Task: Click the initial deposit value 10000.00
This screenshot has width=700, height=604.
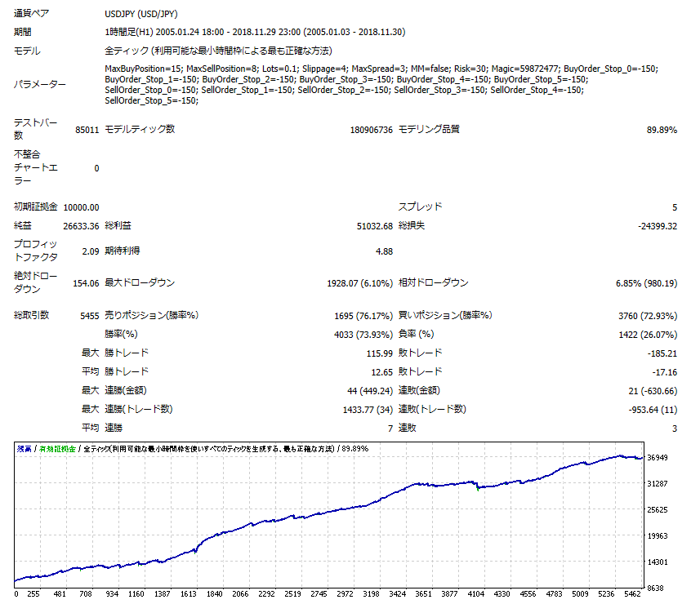Action: pos(81,207)
